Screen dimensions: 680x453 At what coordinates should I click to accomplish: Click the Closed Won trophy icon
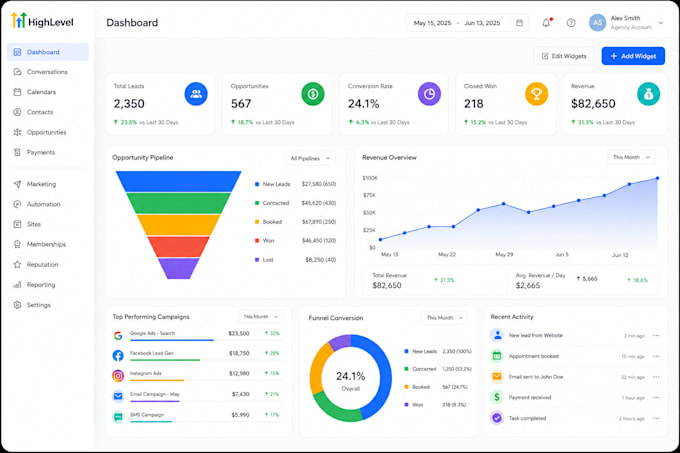536,94
